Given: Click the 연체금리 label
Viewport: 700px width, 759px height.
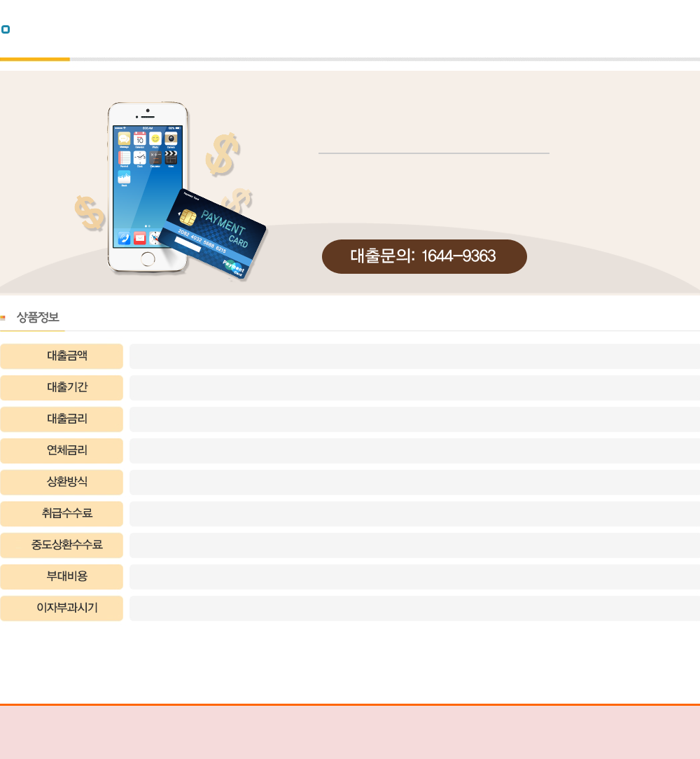Looking at the screenshot, I should [62, 450].
